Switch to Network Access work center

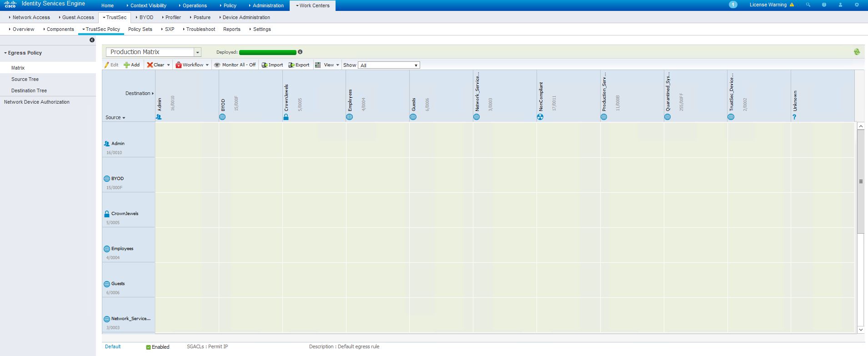(29, 17)
